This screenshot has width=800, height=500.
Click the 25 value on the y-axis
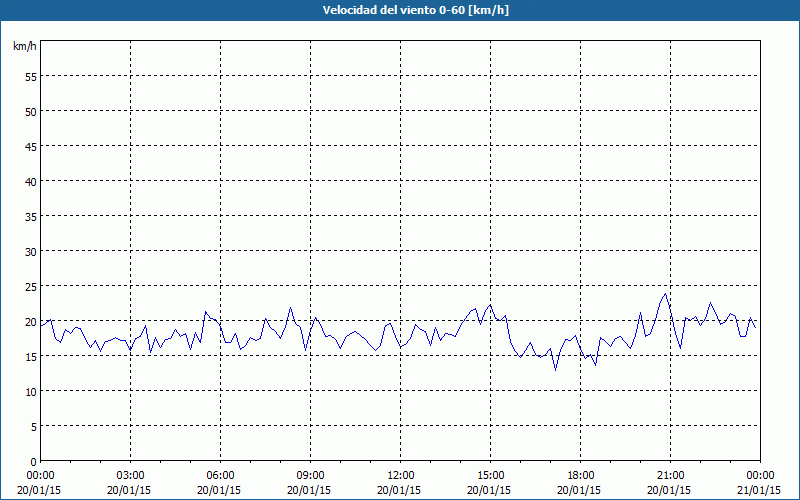tap(31, 287)
